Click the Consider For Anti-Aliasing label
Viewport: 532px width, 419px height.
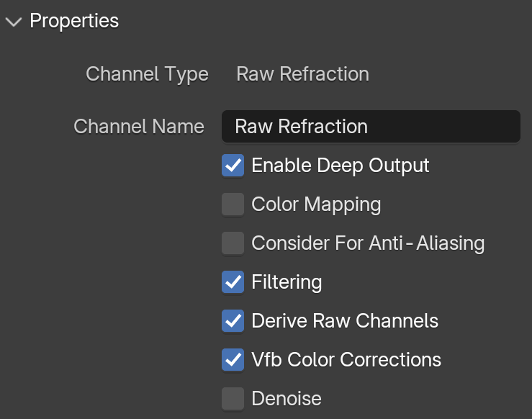(368, 243)
